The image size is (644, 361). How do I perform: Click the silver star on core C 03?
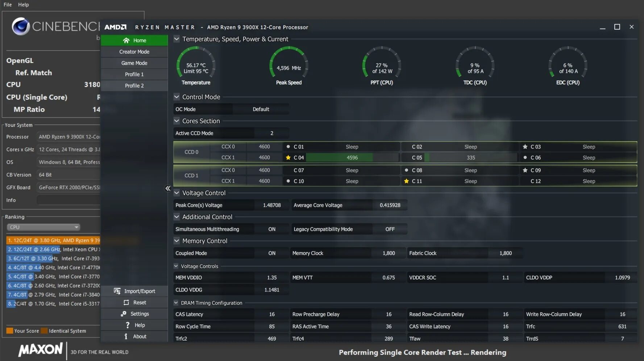click(x=525, y=147)
